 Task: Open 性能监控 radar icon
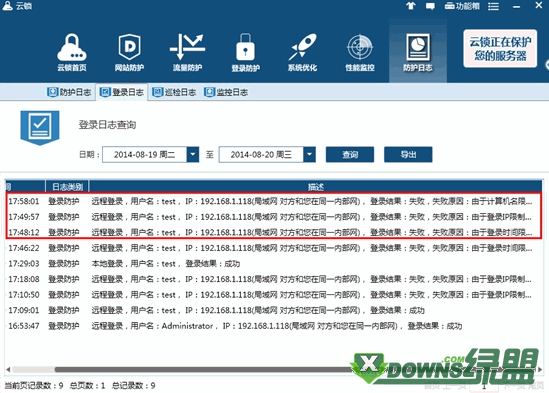coord(360,53)
